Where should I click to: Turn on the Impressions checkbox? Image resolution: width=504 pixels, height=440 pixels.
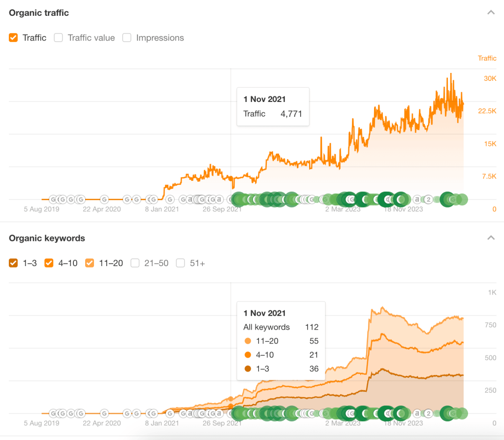click(127, 38)
